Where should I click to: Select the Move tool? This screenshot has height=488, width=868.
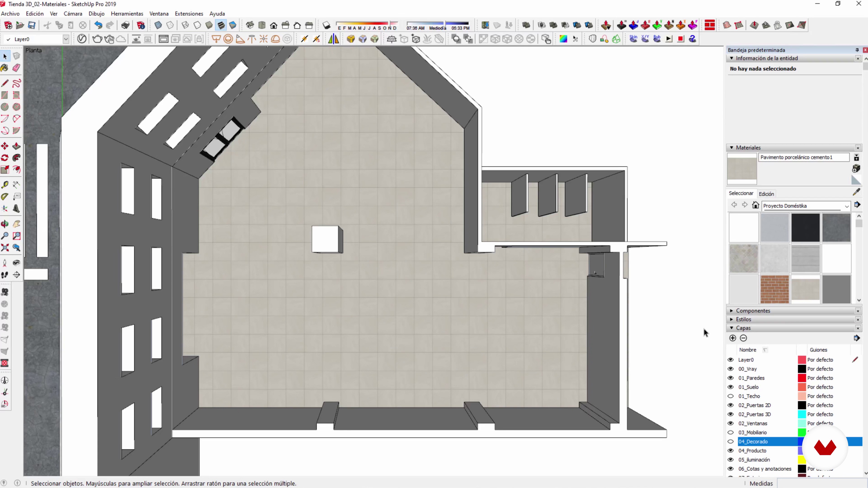[5, 146]
